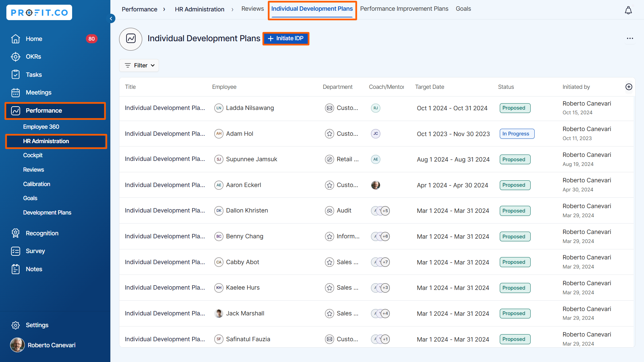Click the +4 mentors badge for Jack Marshall
Image resolution: width=644 pixels, height=362 pixels.
(385, 313)
